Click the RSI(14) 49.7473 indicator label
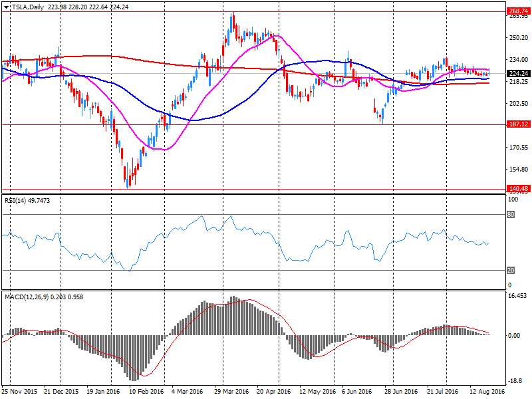Screen dimensions: 532x399 tap(27, 201)
